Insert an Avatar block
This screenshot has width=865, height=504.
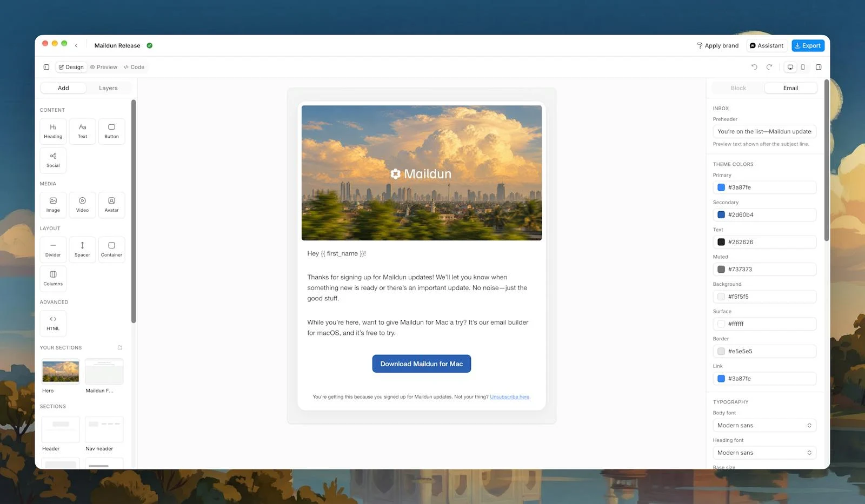111,205
